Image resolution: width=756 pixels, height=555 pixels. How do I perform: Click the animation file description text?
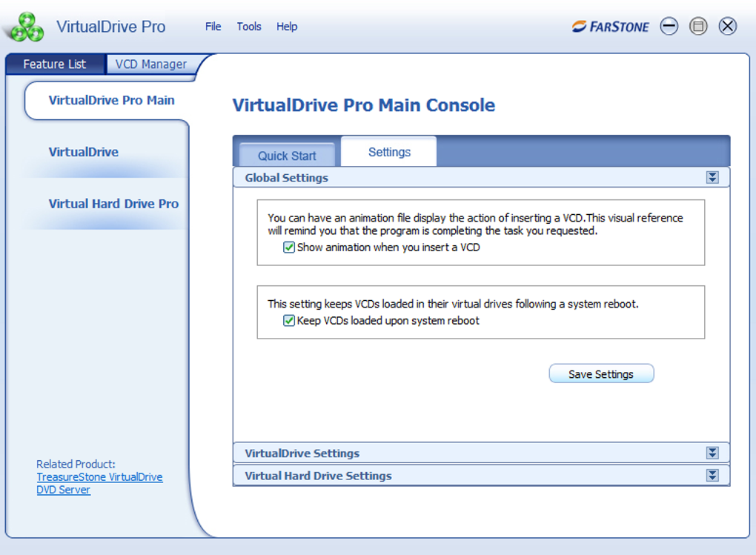(x=475, y=225)
